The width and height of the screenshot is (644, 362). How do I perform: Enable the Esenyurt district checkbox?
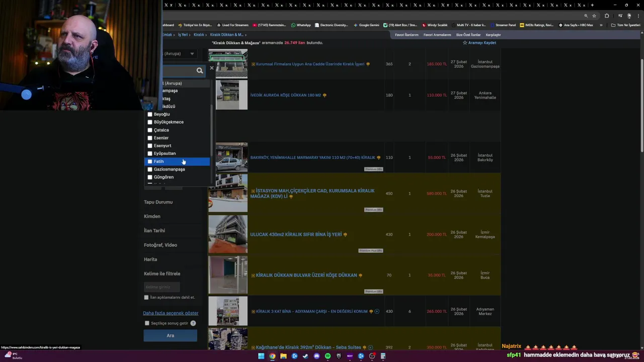[x=150, y=146]
